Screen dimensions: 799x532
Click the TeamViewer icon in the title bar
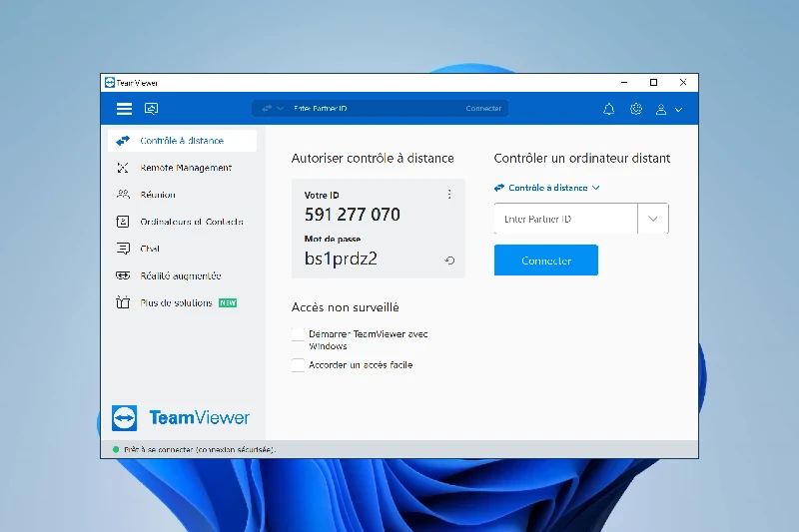click(110, 83)
